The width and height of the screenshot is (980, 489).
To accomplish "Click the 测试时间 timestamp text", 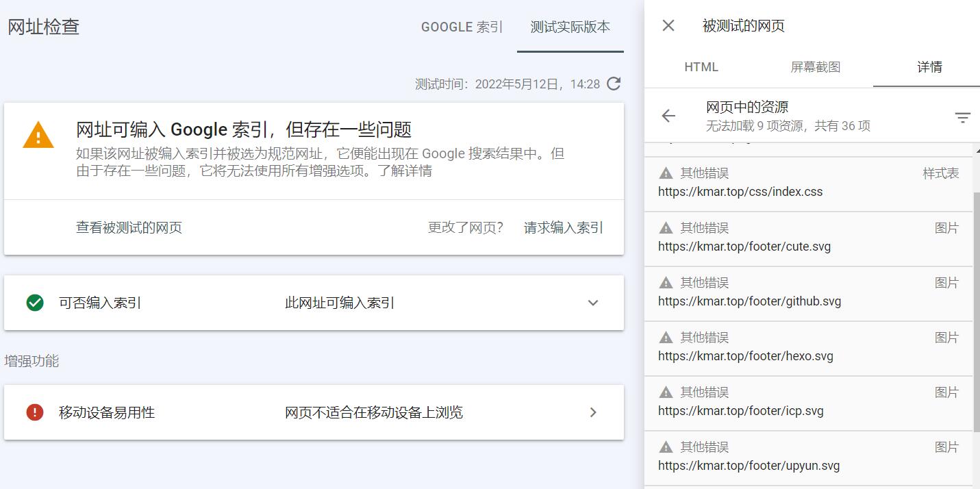I will click(507, 84).
